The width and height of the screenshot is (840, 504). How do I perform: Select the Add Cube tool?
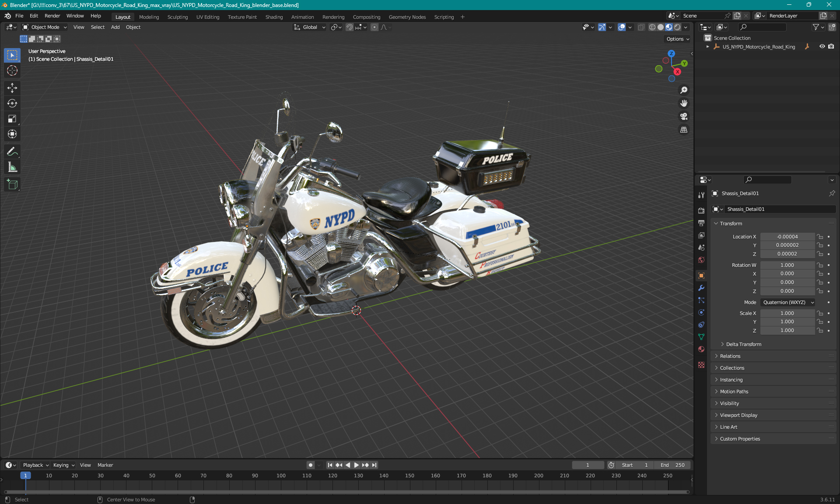(x=12, y=185)
